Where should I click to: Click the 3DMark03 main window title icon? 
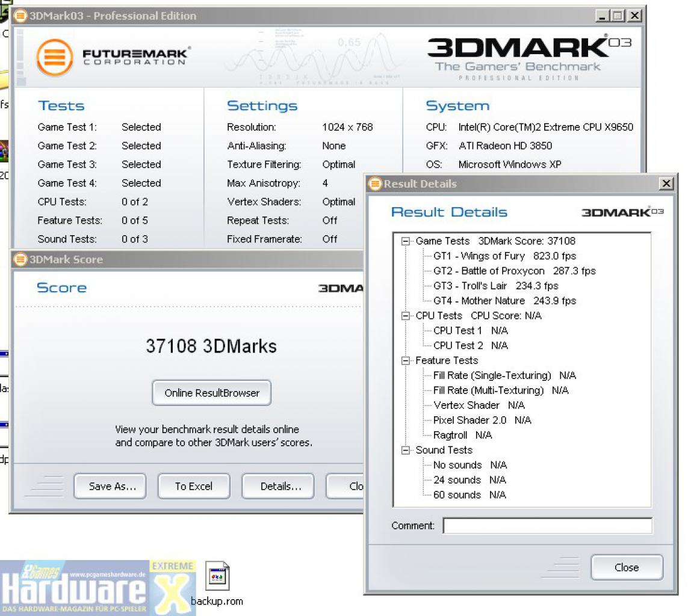click(x=20, y=16)
